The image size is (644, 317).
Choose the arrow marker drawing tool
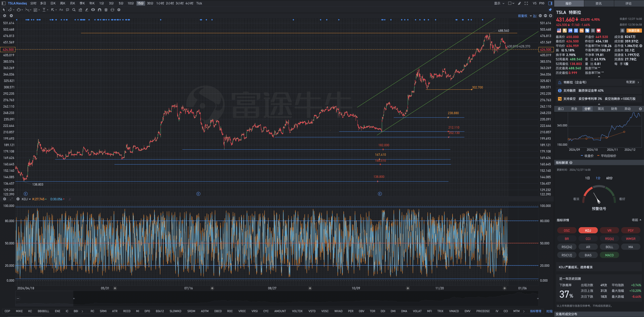coord(53,10)
